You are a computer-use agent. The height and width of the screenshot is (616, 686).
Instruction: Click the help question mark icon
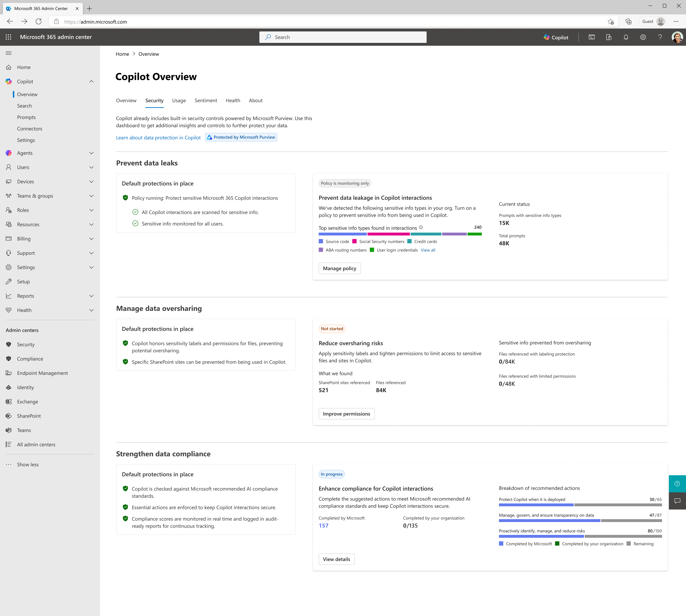click(660, 37)
